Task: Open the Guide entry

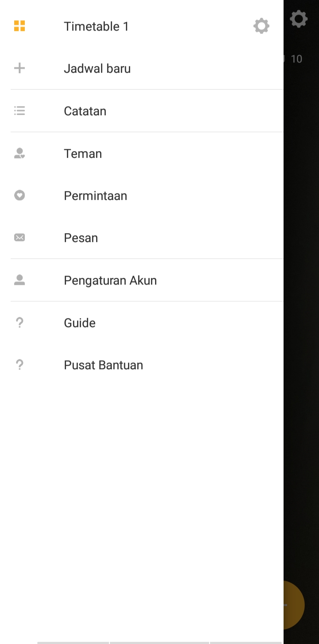Action: tap(80, 323)
